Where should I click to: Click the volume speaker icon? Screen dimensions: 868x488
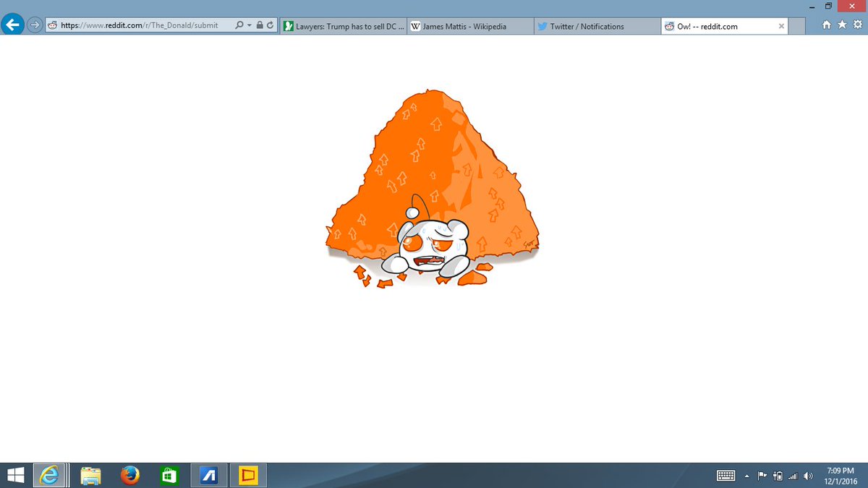808,476
